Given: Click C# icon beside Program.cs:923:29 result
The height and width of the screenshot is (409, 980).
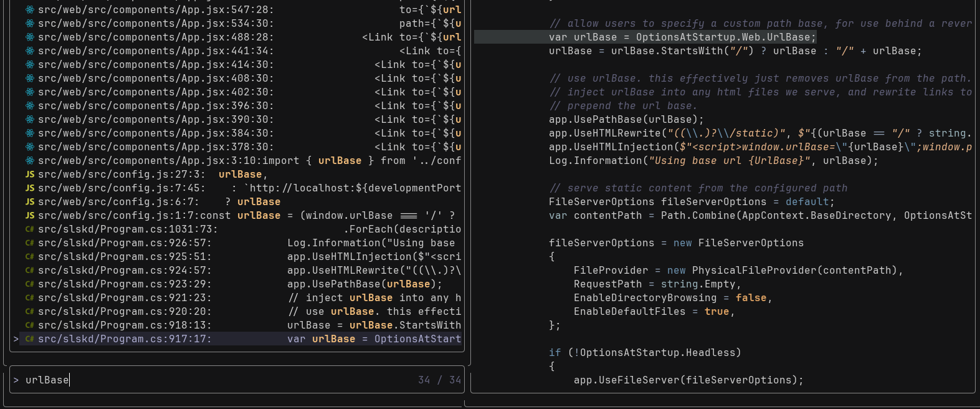Looking at the screenshot, I should [30, 284].
